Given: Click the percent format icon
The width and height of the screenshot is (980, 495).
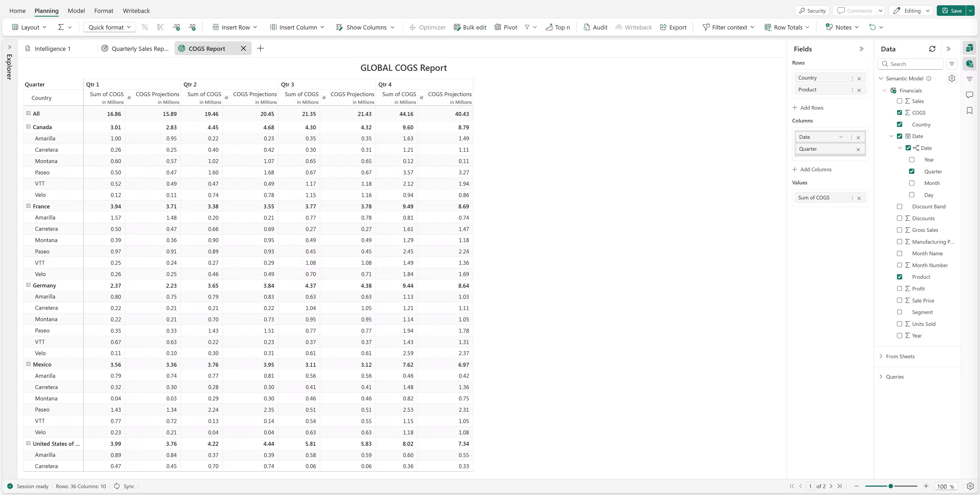Looking at the screenshot, I should click(144, 27).
